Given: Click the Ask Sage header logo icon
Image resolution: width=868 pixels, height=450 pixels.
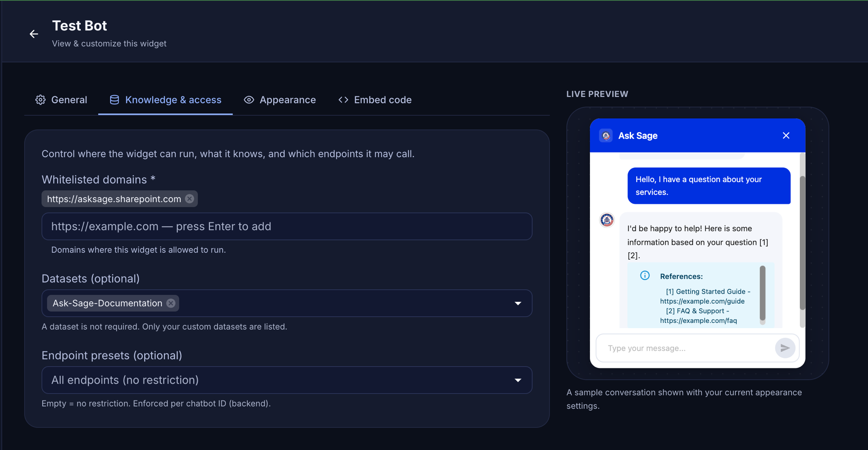Looking at the screenshot, I should 606,136.
